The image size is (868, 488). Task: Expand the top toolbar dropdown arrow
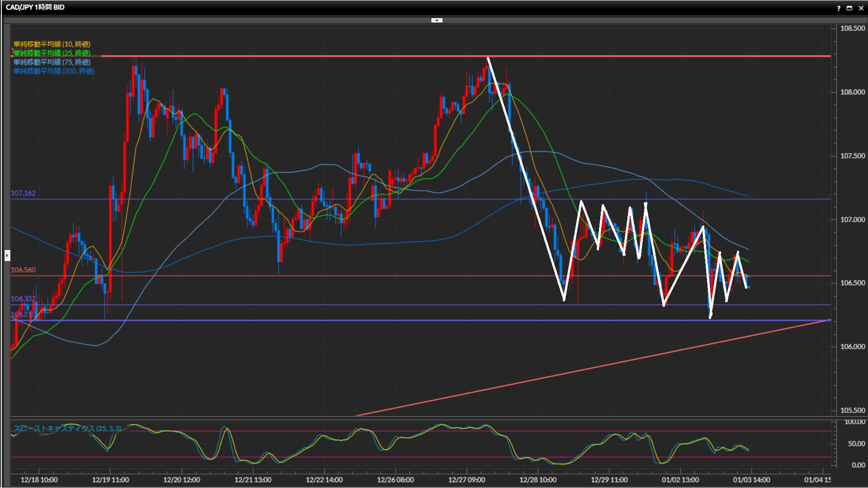pyautogui.click(x=437, y=20)
